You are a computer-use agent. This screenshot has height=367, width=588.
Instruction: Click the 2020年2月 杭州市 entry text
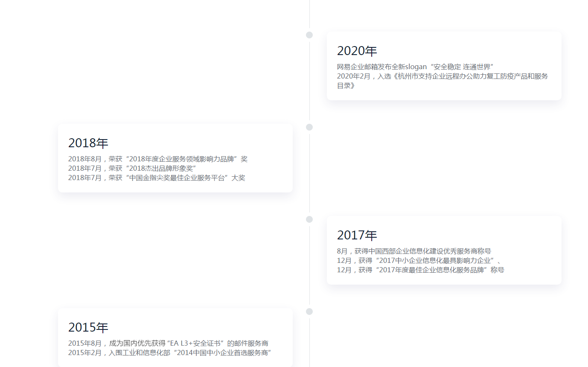click(442, 76)
